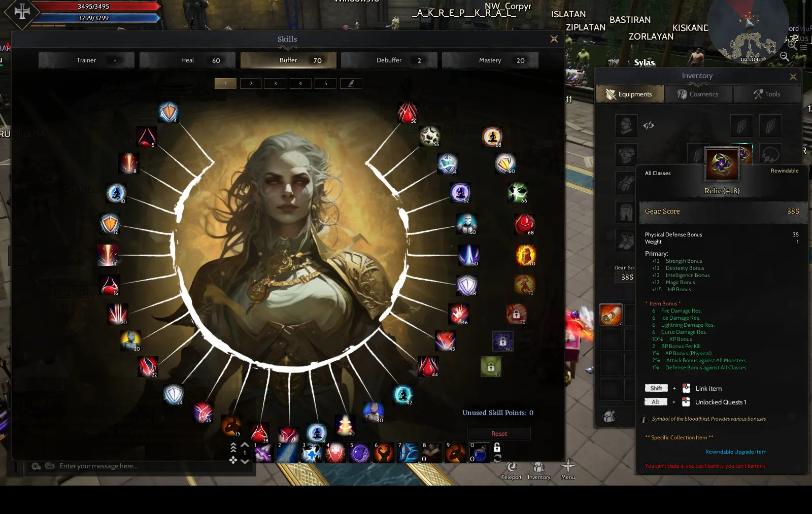Select the silver shield skill level 48

467,286
